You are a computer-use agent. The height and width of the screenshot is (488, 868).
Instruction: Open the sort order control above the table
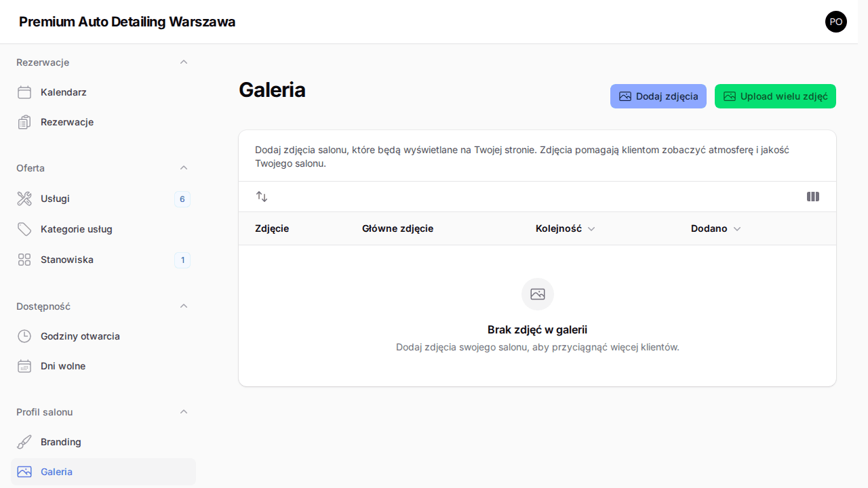coord(262,197)
